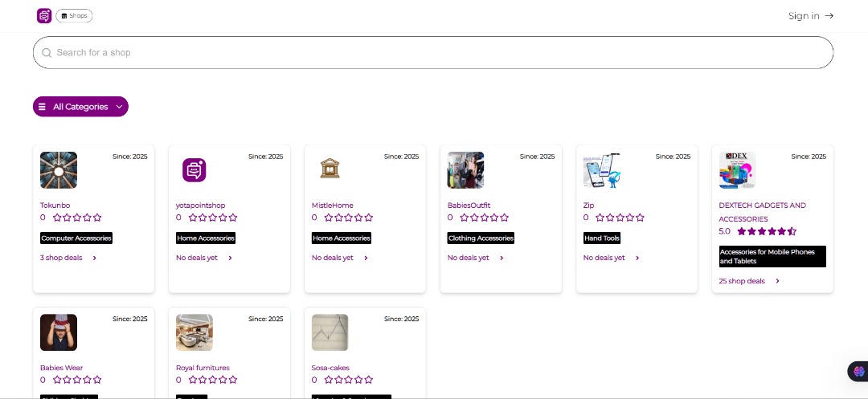Viewport: 868px width, 399px height.
Task: Select yotapointshop's Home Accessories tag
Action: [x=206, y=238]
